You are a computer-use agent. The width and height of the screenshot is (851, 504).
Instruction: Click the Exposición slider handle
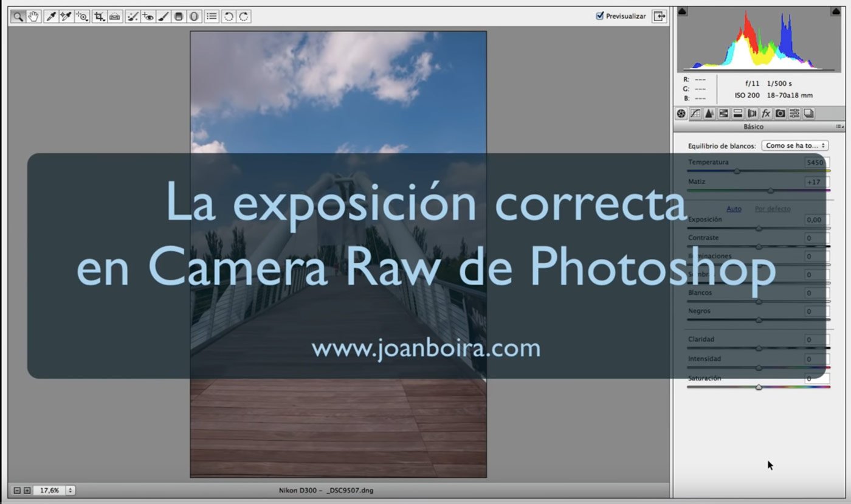coord(759,228)
